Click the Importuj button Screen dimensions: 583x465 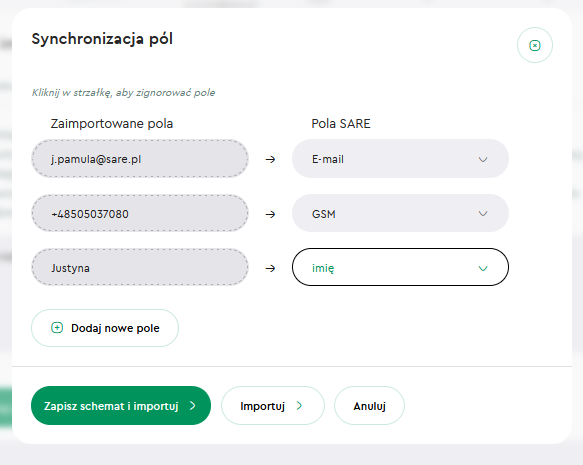click(x=273, y=406)
